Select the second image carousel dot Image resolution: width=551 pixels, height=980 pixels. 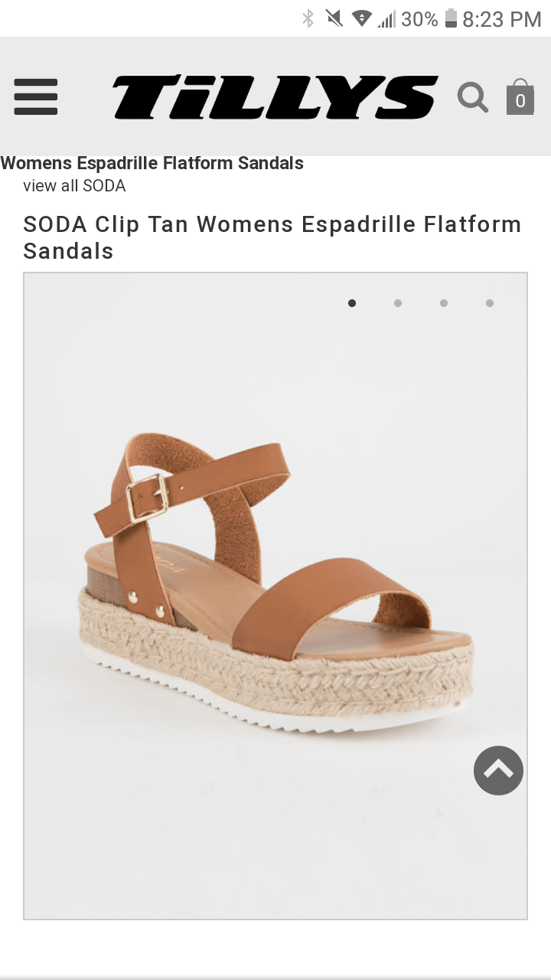[x=398, y=303]
